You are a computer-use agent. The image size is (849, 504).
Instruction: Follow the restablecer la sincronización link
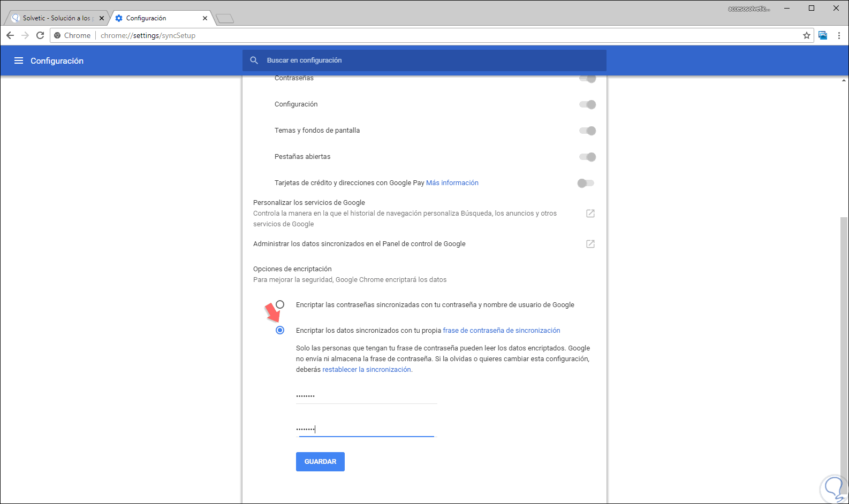click(x=367, y=370)
